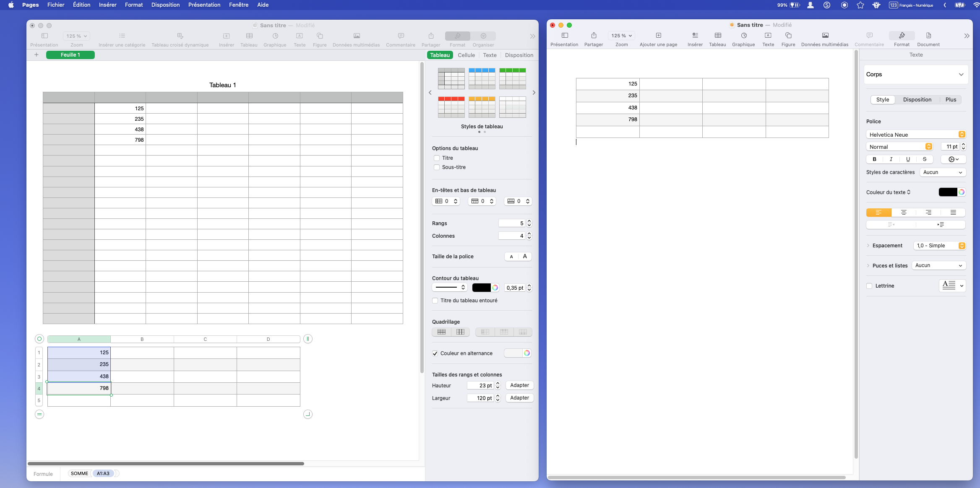Select the blue header table style thumbnail
This screenshot has width=980, height=488.
(x=482, y=78)
